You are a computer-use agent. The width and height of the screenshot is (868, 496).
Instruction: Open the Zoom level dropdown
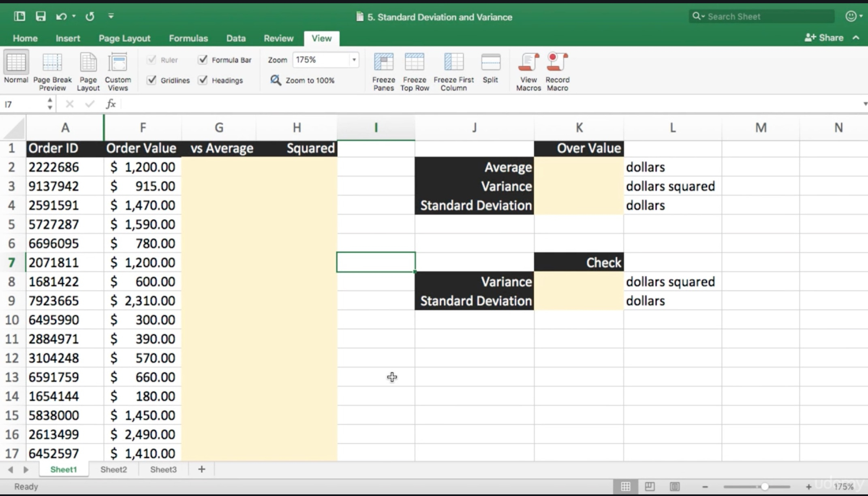pos(352,59)
